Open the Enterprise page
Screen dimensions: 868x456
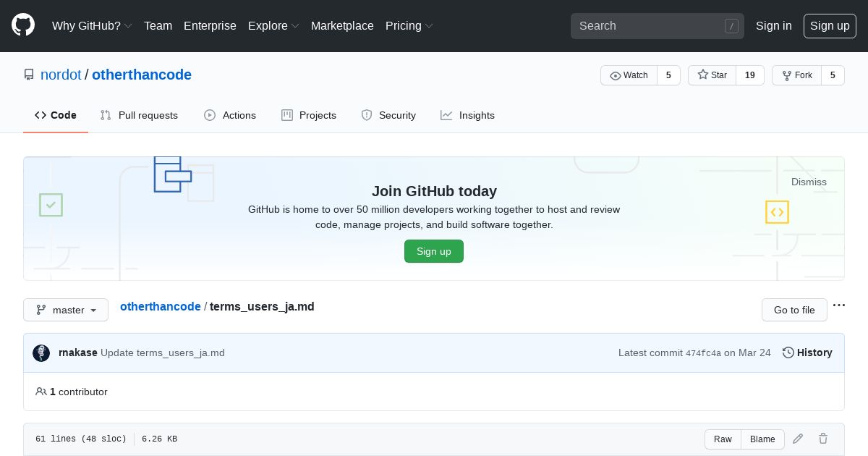tap(210, 25)
